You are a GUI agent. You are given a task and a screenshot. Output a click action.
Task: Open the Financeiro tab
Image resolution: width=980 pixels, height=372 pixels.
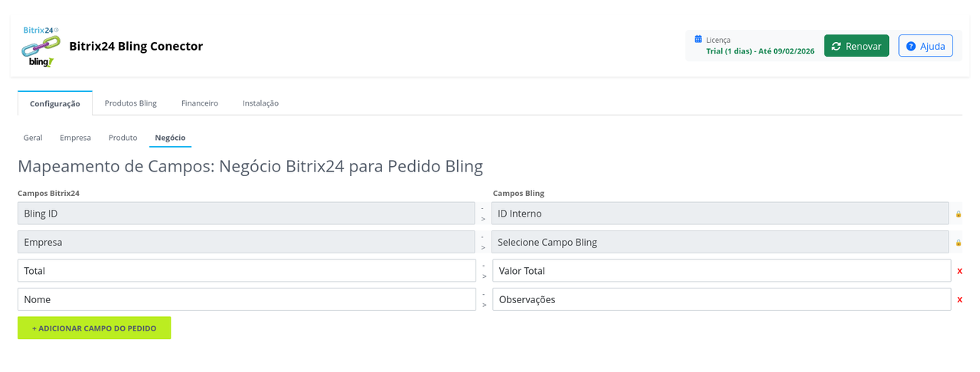coord(200,103)
